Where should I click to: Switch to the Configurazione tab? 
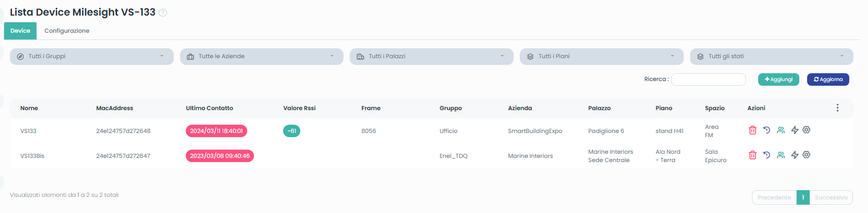67,31
